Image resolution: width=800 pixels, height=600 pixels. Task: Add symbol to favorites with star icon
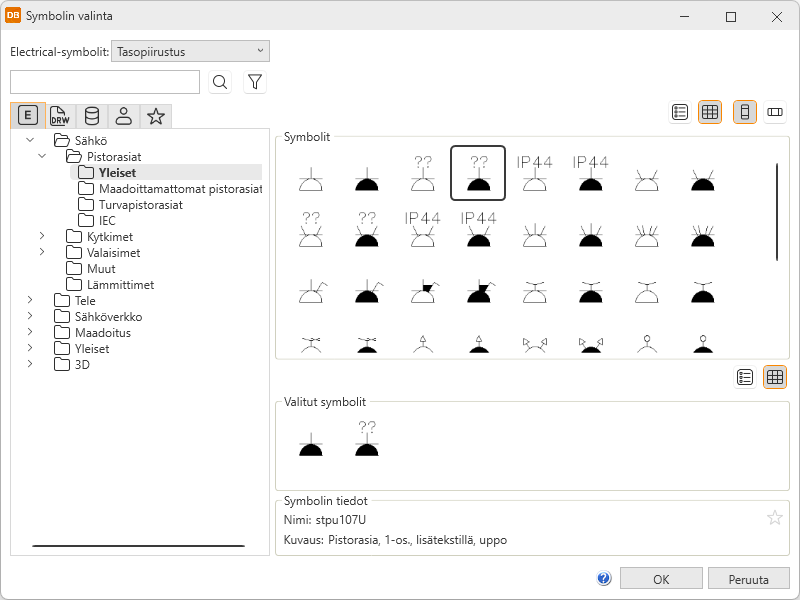click(x=774, y=517)
